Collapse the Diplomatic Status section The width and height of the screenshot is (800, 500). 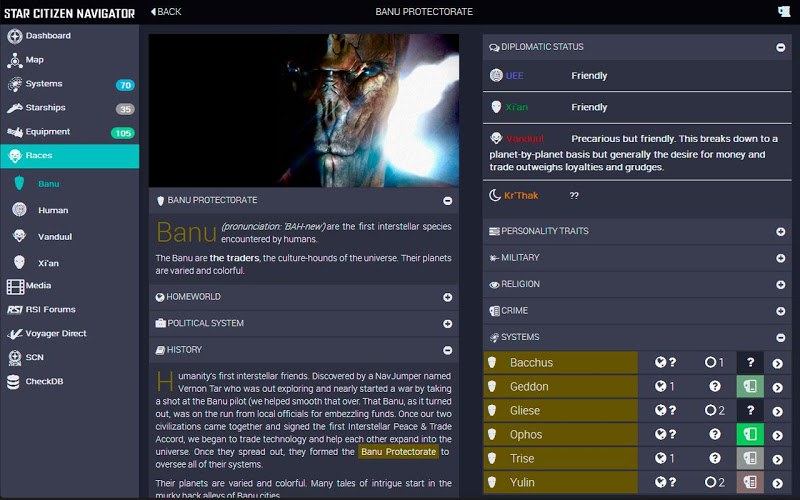click(x=780, y=47)
